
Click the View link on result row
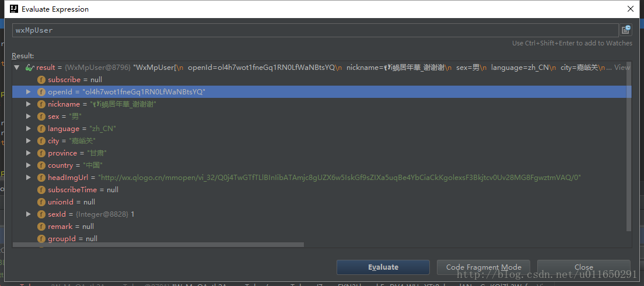click(x=622, y=68)
